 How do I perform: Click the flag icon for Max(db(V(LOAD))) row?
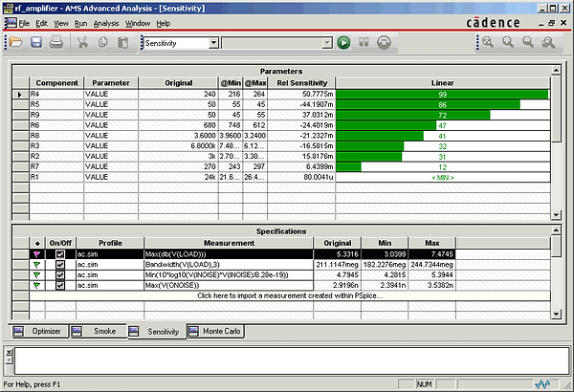click(x=37, y=254)
